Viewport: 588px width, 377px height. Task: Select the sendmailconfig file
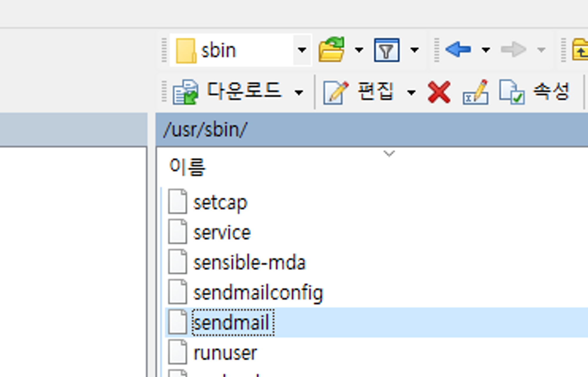point(258,293)
